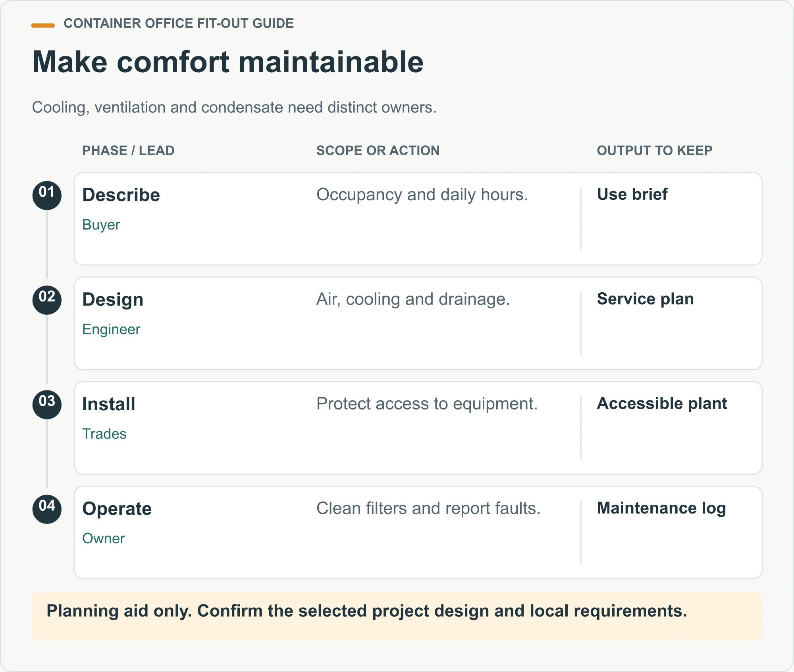794x672 pixels.
Task: Click the step 04 number badge
Action: click(47, 509)
